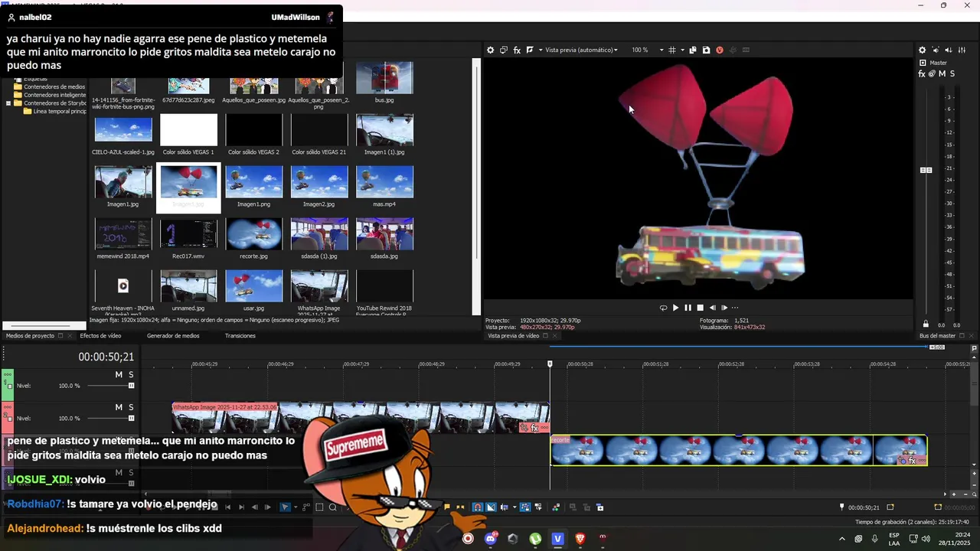Select Bus del master tab

[x=937, y=335]
